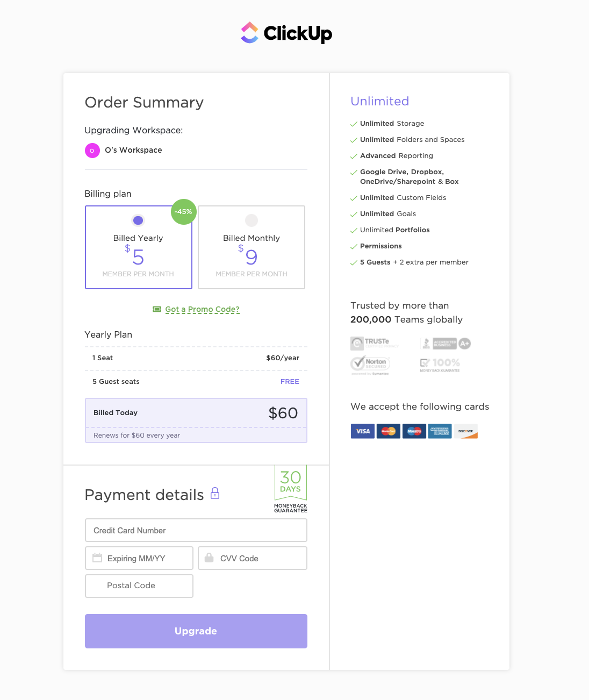Click the '5 Guest seats' row label

tap(116, 382)
